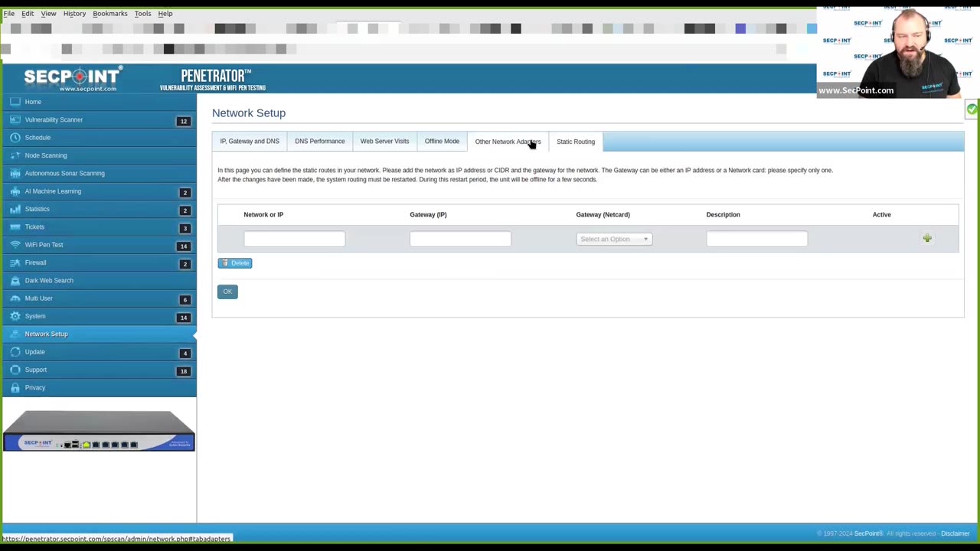Focus the Gateway (IP) field

tap(460, 239)
